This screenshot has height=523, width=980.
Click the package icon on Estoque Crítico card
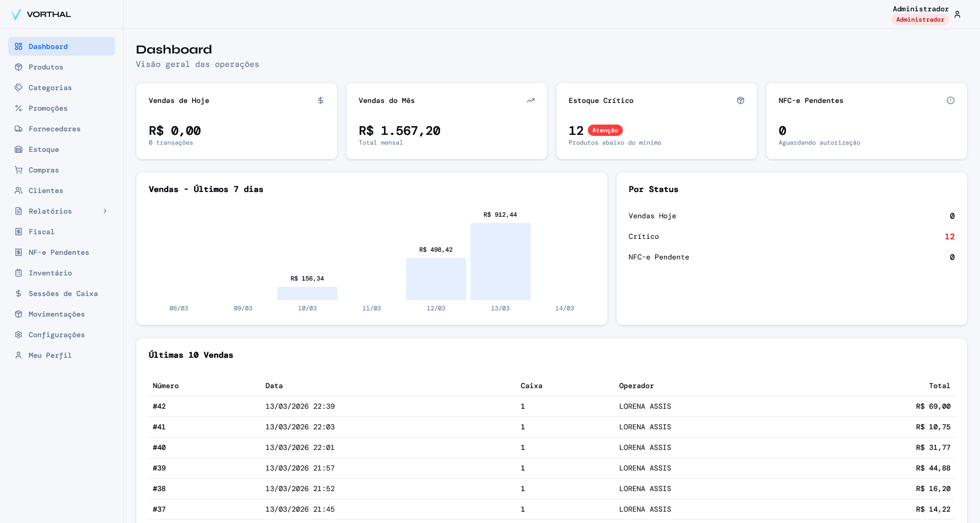pyautogui.click(x=741, y=100)
